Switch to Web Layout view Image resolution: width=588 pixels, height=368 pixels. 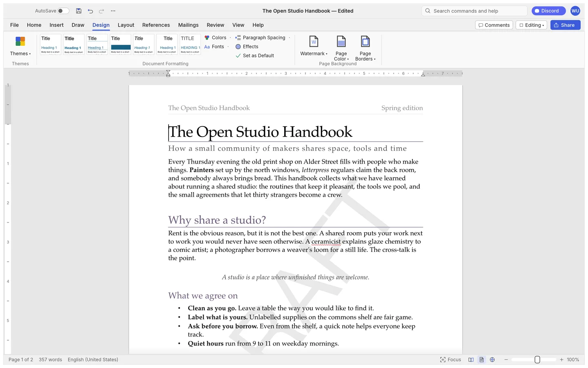[x=492, y=360]
